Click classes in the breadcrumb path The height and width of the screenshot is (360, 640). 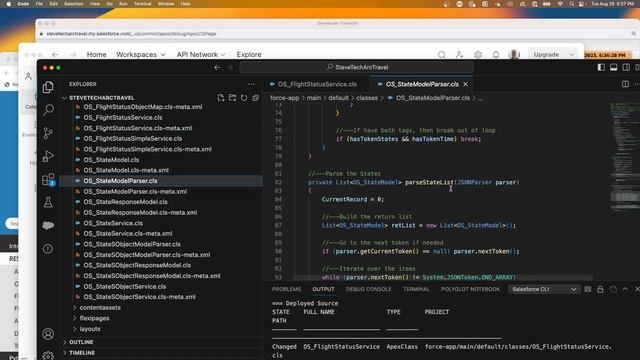click(x=367, y=98)
